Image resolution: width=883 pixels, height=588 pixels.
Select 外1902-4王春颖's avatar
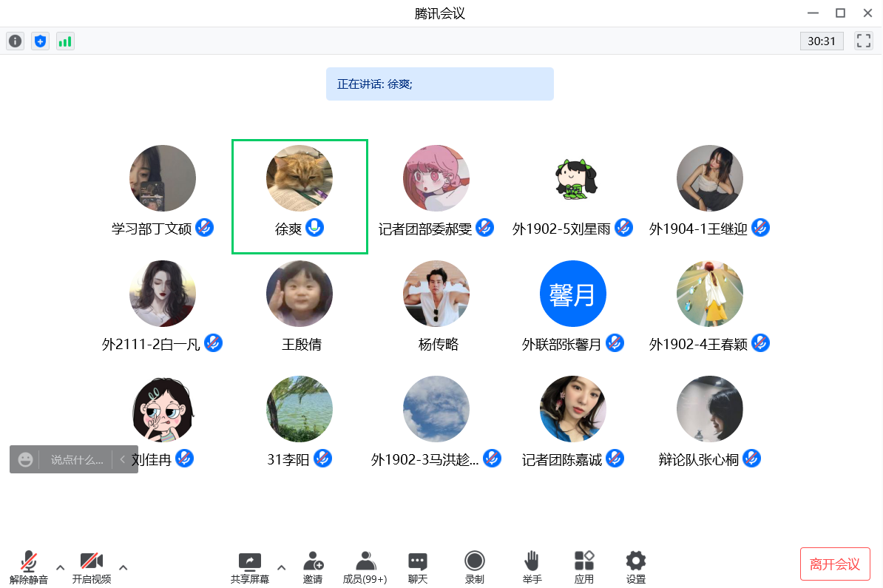point(710,294)
